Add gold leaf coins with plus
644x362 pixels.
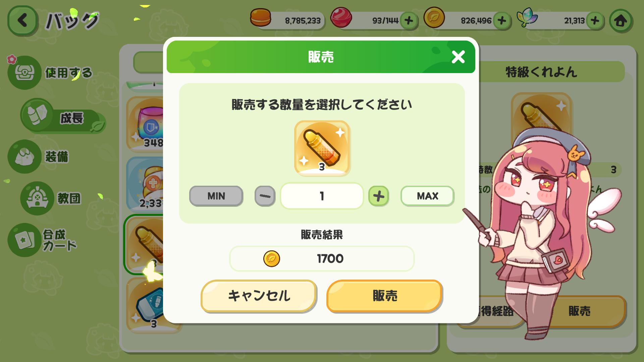pyautogui.click(x=502, y=21)
